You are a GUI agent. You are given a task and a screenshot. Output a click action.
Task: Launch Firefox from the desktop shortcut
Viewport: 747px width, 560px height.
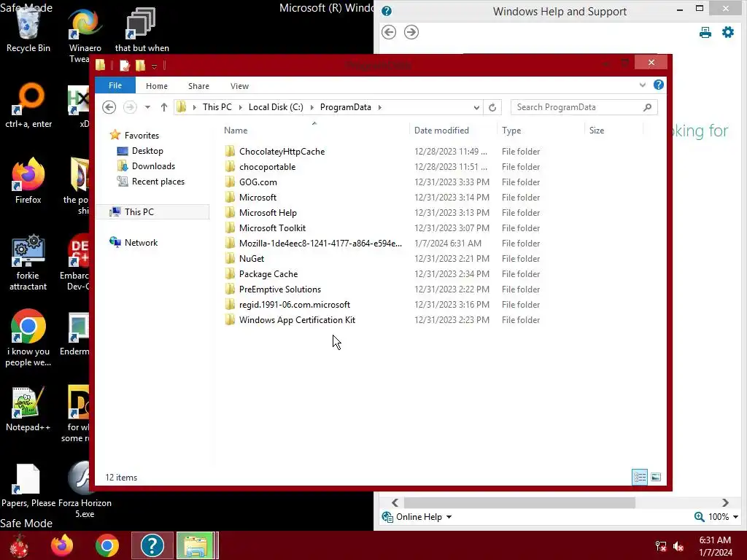coord(28,181)
